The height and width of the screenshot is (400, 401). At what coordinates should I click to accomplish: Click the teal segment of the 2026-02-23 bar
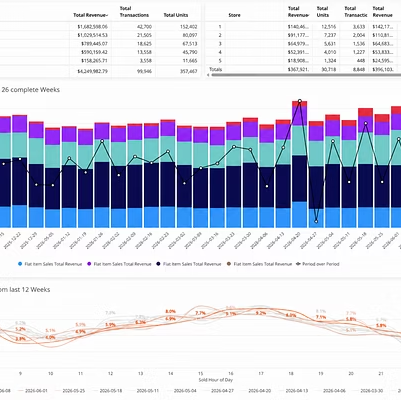pos(168,149)
